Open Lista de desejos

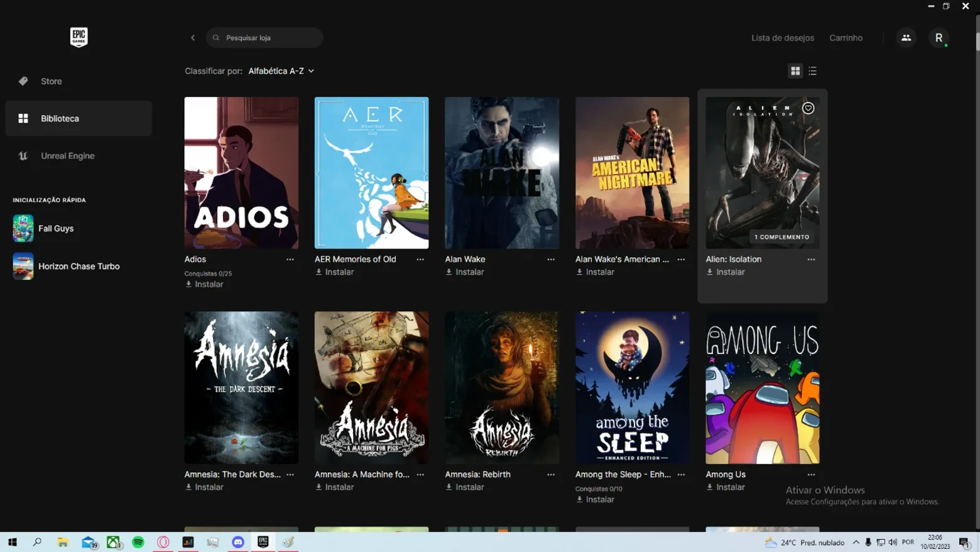click(782, 38)
